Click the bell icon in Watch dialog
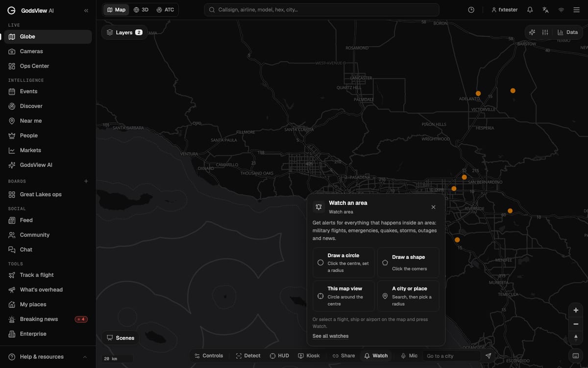The height and width of the screenshot is (368, 588). (319, 207)
